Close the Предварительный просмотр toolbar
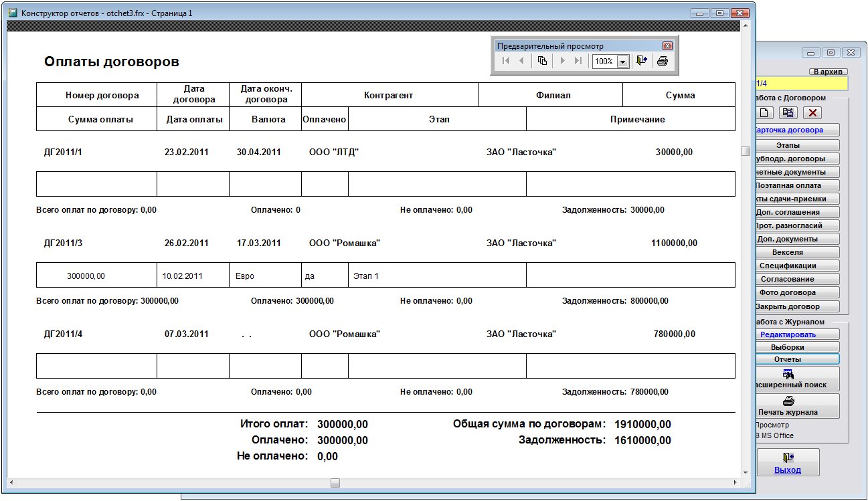Viewport: 868px width, 501px height. pos(667,46)
